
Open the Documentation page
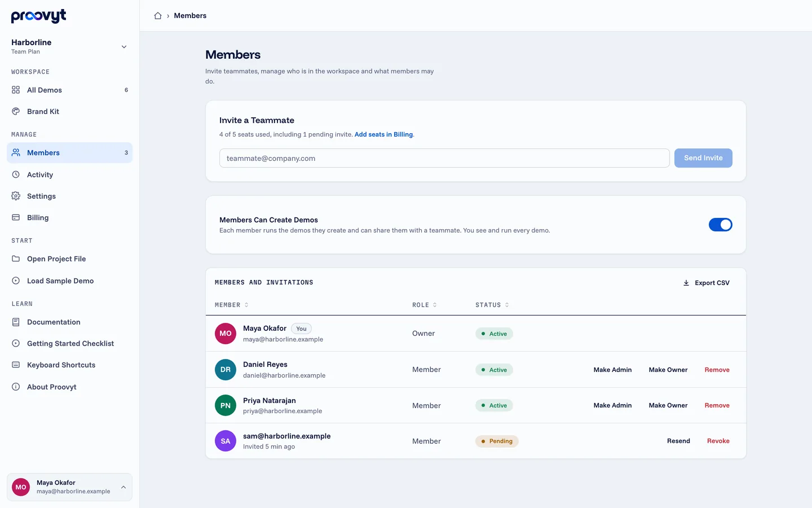69,322
